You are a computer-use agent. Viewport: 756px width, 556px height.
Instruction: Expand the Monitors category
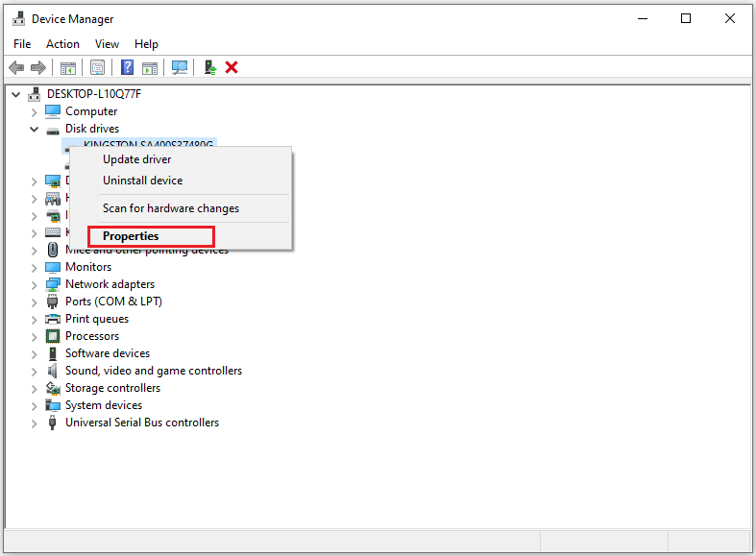34,267
